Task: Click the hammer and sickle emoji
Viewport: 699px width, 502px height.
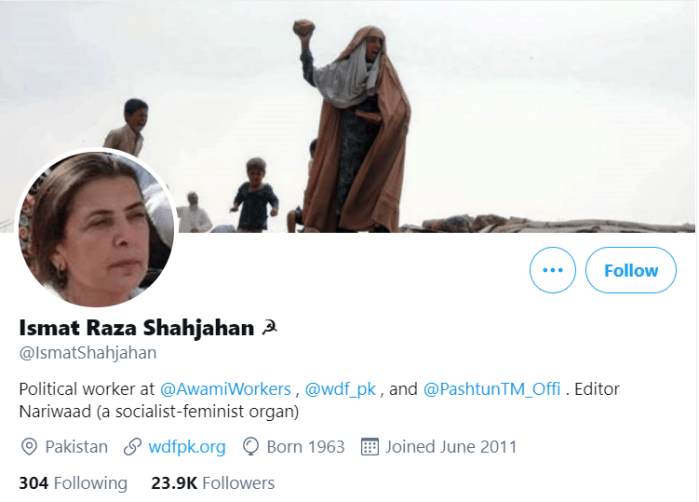Action: pos(269,327)
